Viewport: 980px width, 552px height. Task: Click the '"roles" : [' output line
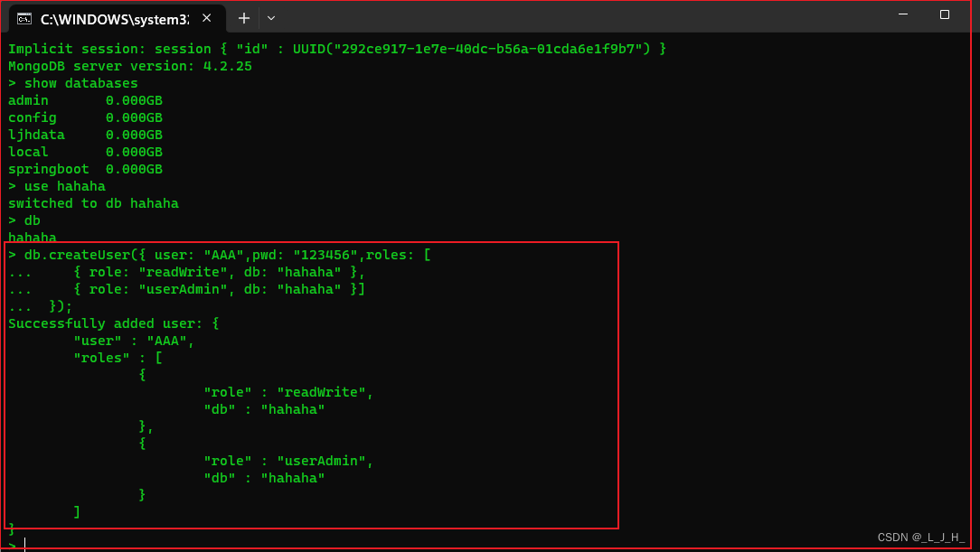[x=118, y=358]
